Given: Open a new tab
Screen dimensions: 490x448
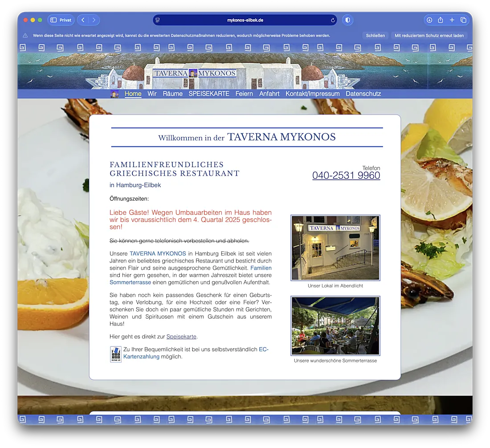Looking at the screenshot, I should [452, 20].
